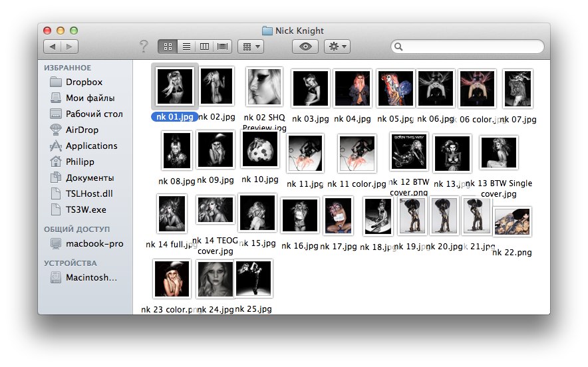Click the Мои файлы icon
588x367 pixels.
(x=56, y=98)
